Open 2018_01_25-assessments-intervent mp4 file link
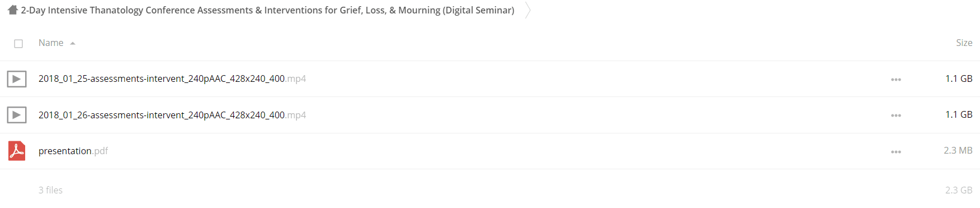Image resolution: width=980 pixels, height=208 pixels. click(x=172, y=78)
